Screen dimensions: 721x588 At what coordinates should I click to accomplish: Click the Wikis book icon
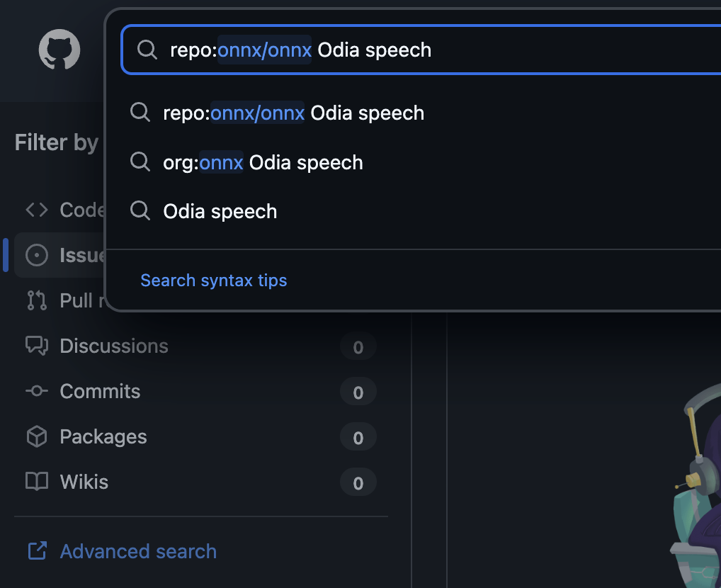[37, 482]
